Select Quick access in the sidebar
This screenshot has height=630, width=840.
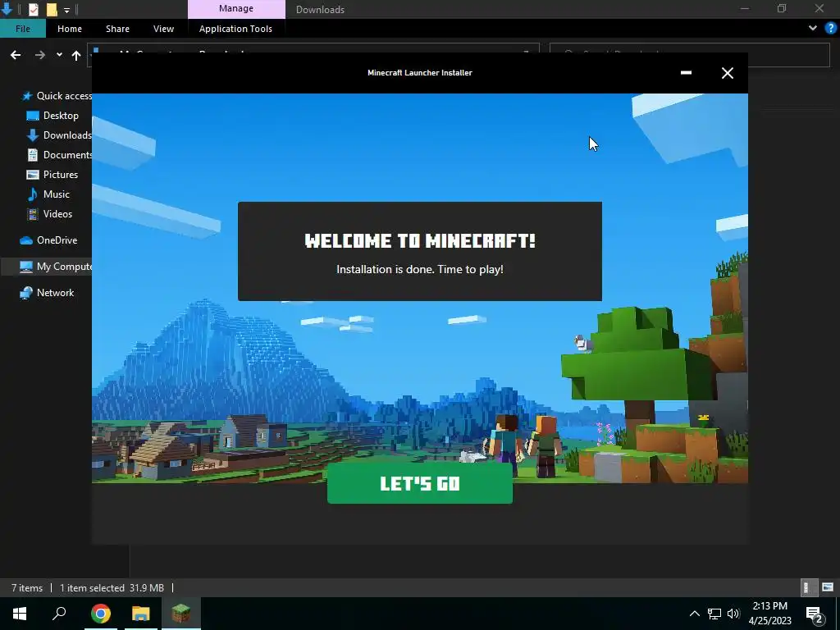coord(57,96)
